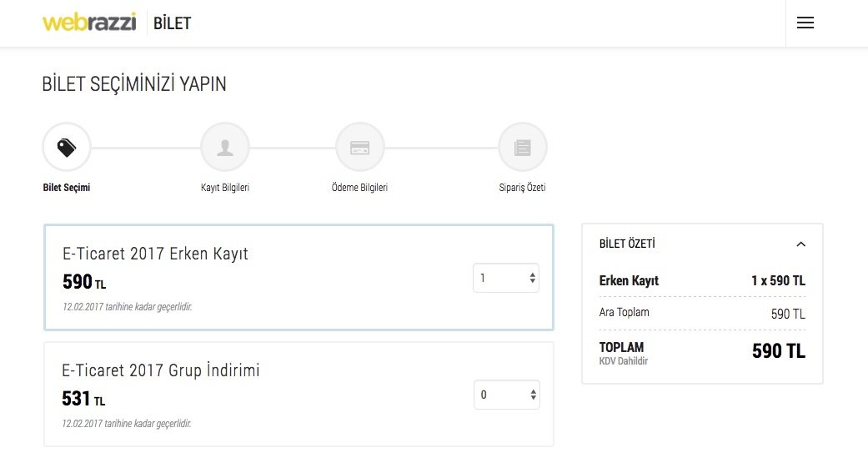Click the E-Ticaret 2017 Grup İndirimi title
The height and width of the screenshot is (453, 868).
(x=161, y=370)
